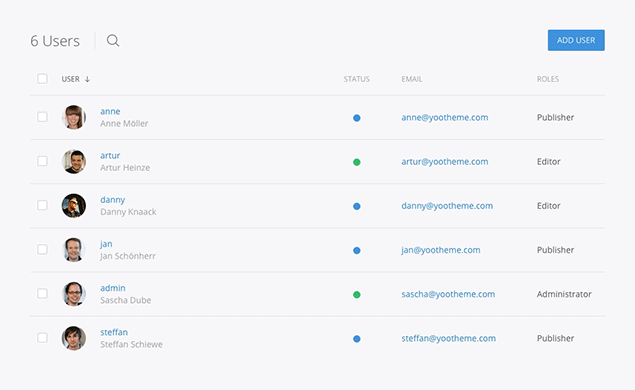Click artur@yootheme.com email link
Screen dimensions: 635x390
(x=445, y=162)
